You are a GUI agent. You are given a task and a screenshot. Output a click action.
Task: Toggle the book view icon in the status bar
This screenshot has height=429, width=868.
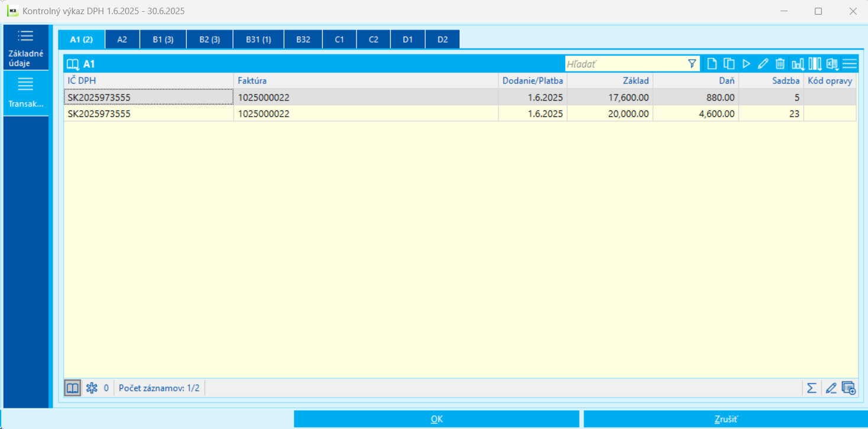(x=73, y=388)
